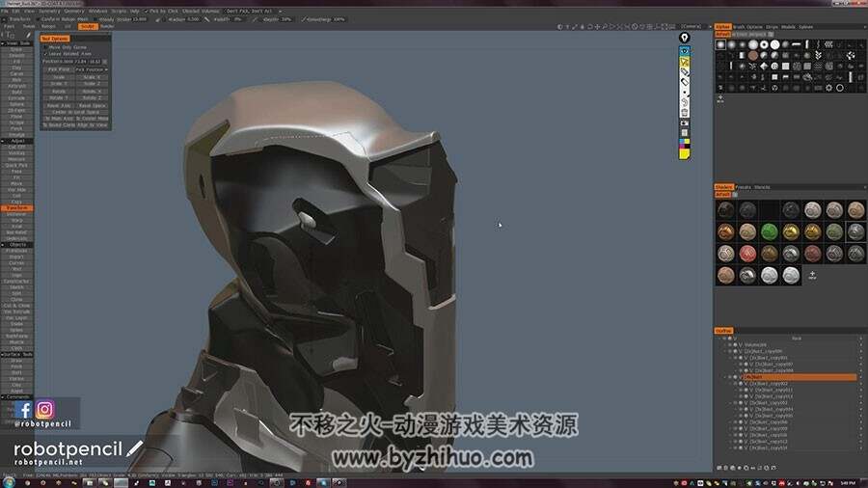Toggle the Conform Retopo Mesh checkbox
The height and width of the screenshot is (488, 868).
[38, 19]
